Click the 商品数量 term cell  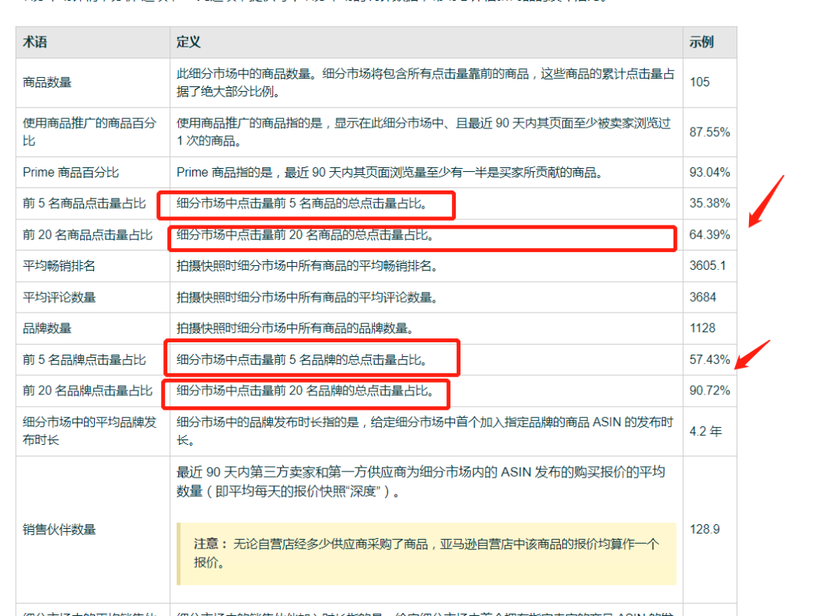(47, 82)
